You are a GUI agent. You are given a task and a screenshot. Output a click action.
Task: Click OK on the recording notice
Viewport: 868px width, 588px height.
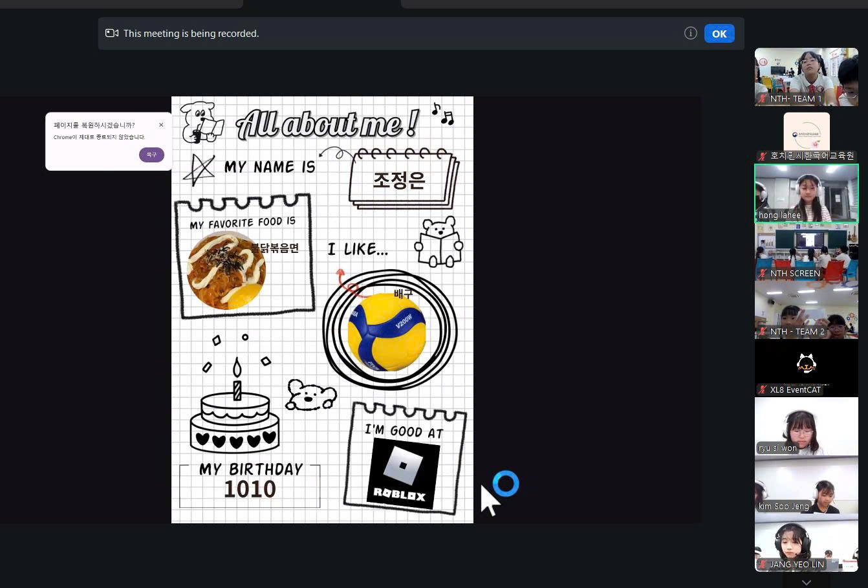click(719, 34)
